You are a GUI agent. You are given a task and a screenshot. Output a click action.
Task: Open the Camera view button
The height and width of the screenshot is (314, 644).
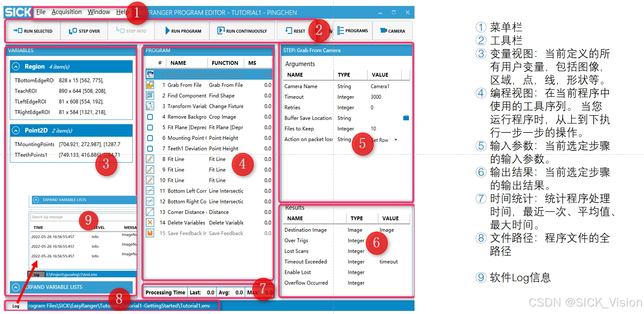pos(393,31)
